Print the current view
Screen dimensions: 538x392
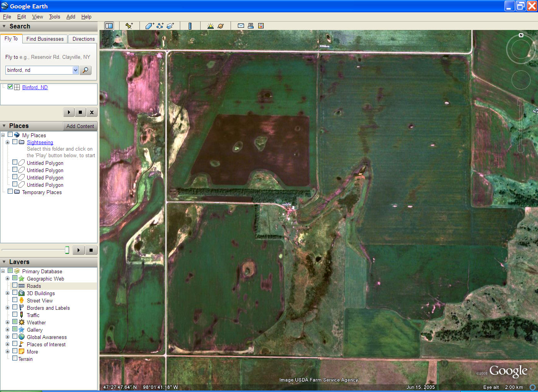tap(251, 26)
